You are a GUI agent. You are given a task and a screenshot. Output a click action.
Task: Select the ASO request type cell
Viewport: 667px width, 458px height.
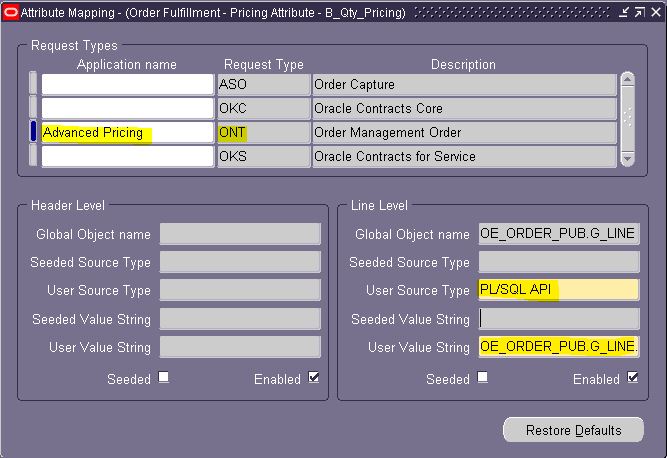coord(264,84)
